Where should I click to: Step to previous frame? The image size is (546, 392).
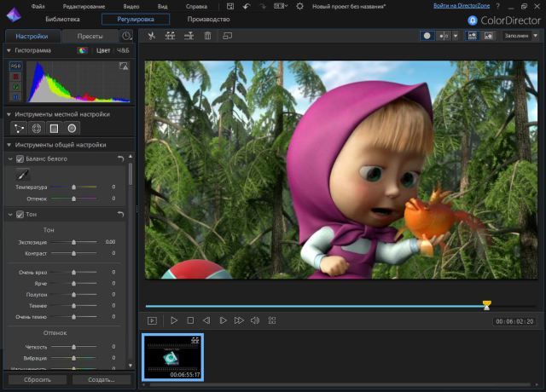[x=206, y=320]
